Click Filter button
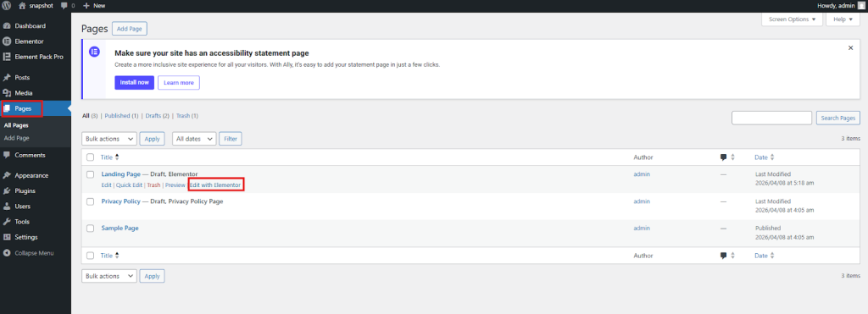 pyautogui.click(x=231, y=139)
